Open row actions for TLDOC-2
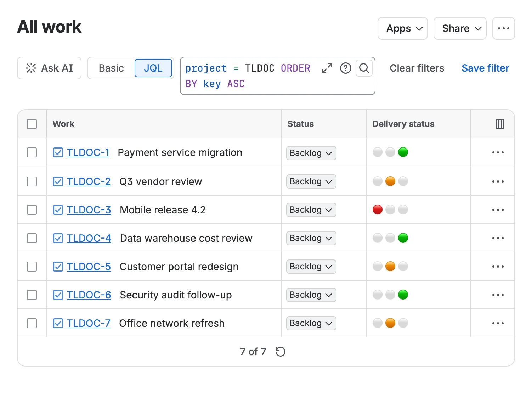Screen dimensions: 532x397 click(498, 181)
